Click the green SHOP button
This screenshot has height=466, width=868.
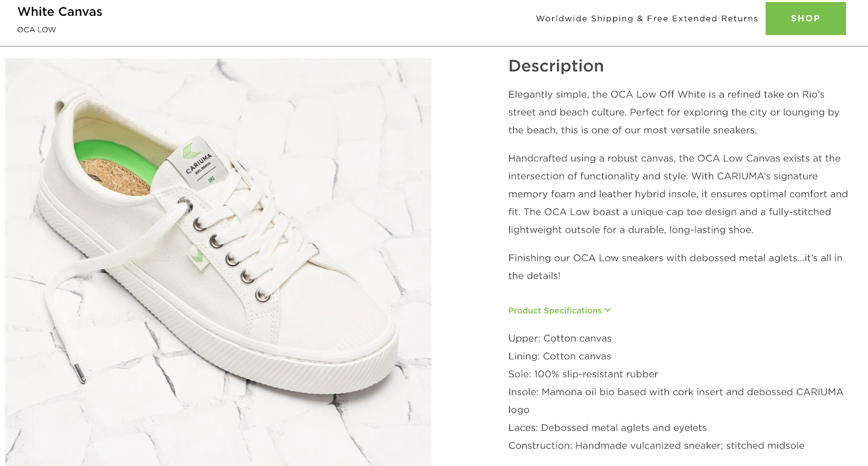coord(805,18)
